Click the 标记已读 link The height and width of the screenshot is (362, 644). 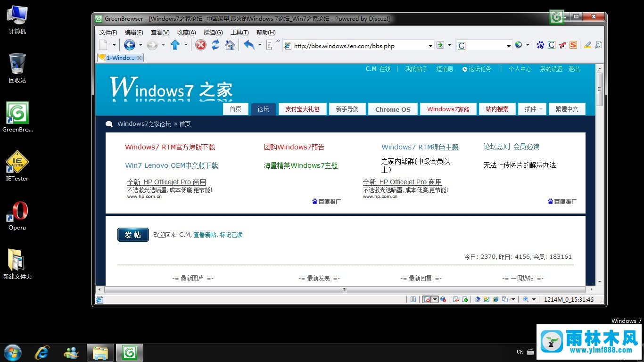[231, 235]
